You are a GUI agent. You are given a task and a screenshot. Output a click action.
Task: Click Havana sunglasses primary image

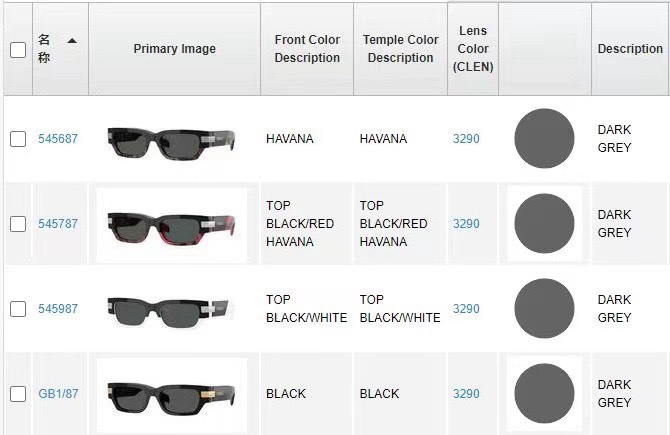(171, 141)
